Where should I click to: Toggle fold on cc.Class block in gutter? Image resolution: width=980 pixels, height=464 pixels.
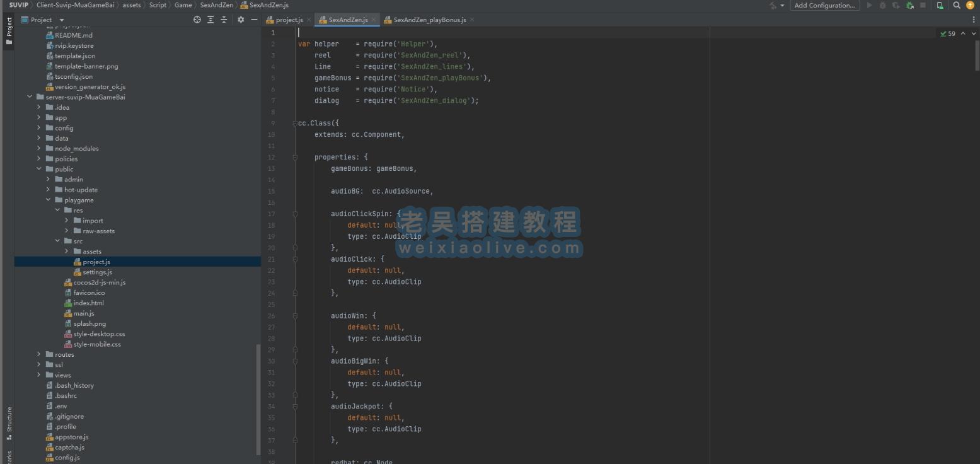[294, 124]
